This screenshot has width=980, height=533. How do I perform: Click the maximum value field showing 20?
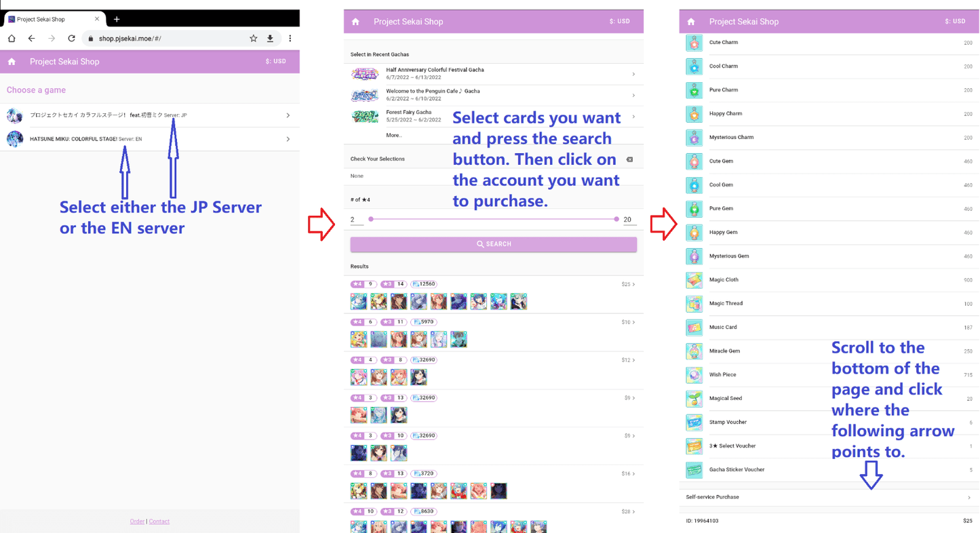(629, 220)
